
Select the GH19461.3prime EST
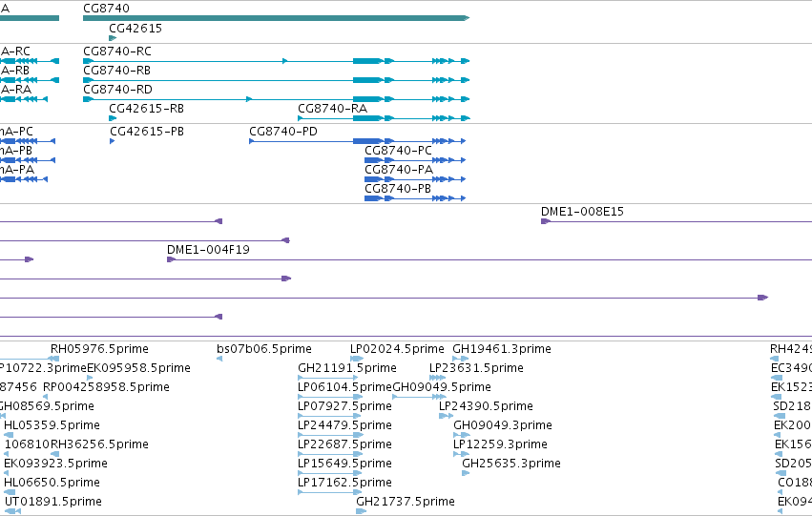[460, 359]
